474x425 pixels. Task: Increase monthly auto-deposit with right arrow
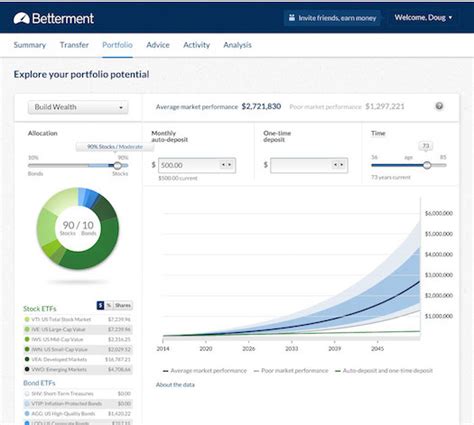click(229, 165)
